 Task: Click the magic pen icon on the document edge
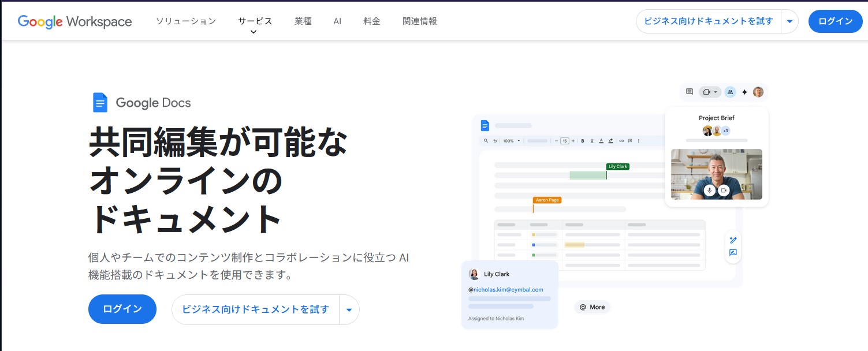point(733,240)
